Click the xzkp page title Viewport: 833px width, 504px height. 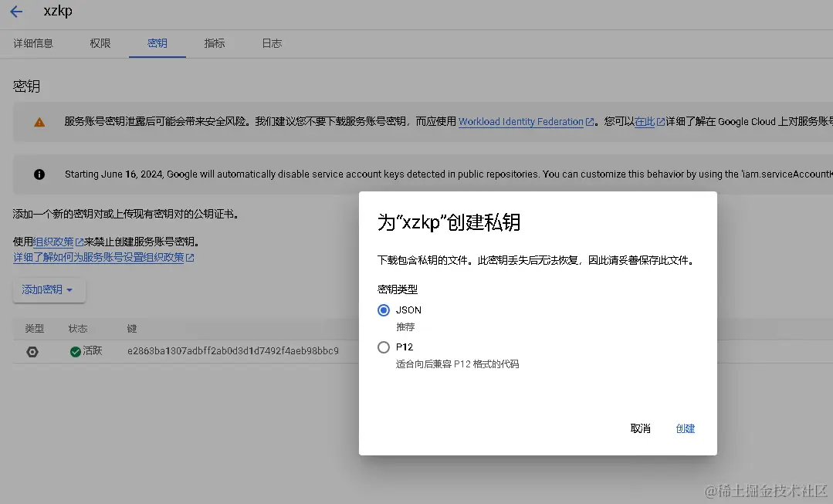(58, 11)
